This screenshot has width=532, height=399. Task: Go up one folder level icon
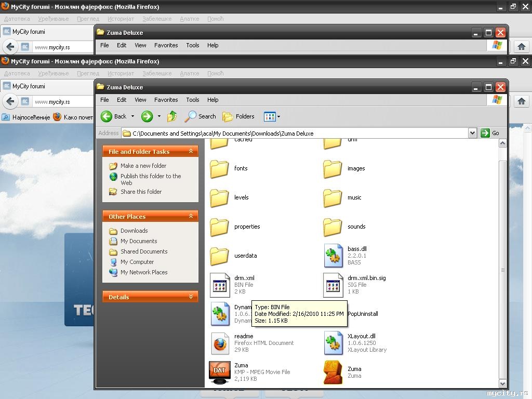click(172, 116)
